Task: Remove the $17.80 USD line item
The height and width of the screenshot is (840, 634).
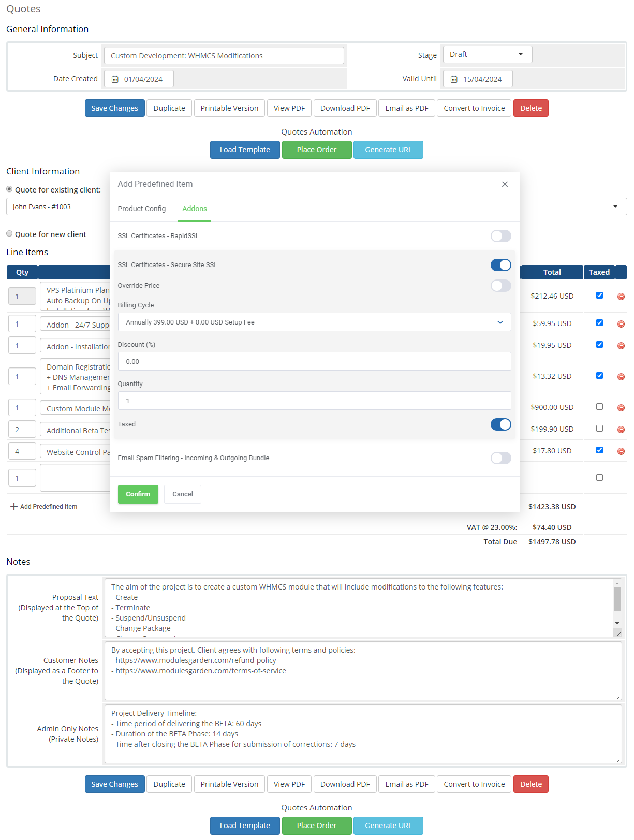Action: click(x=621, y=451)
